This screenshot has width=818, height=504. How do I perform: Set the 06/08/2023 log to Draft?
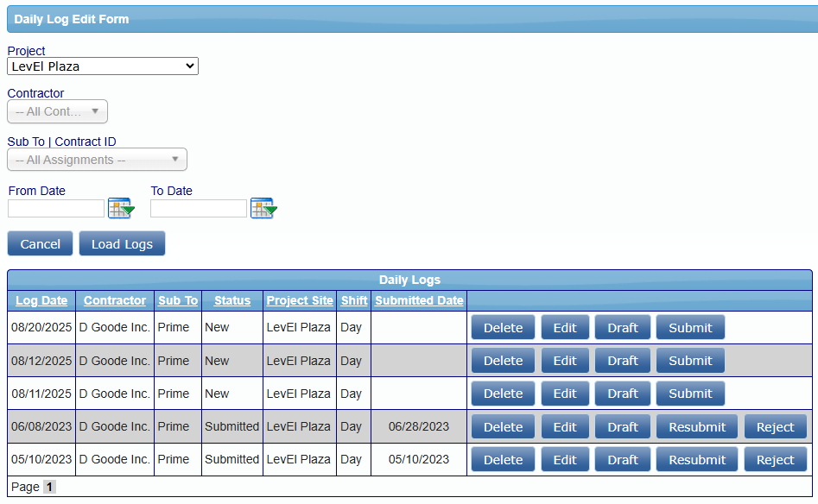click(x=623, y=427)
